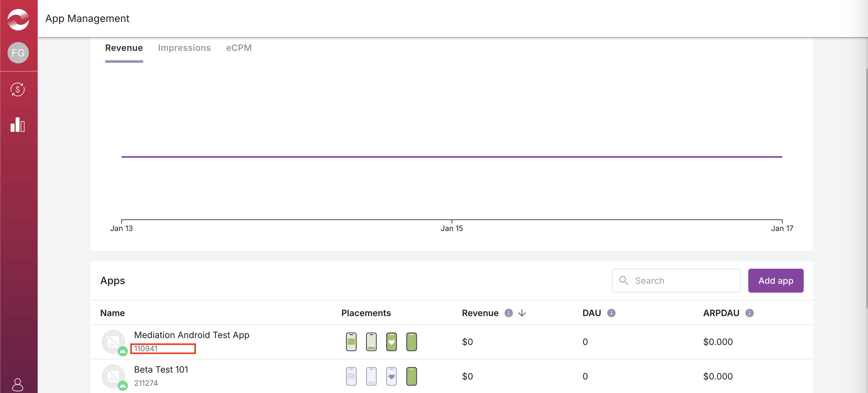
Task: Open the Beta Test 101 app
Action: tap(161, 369)
